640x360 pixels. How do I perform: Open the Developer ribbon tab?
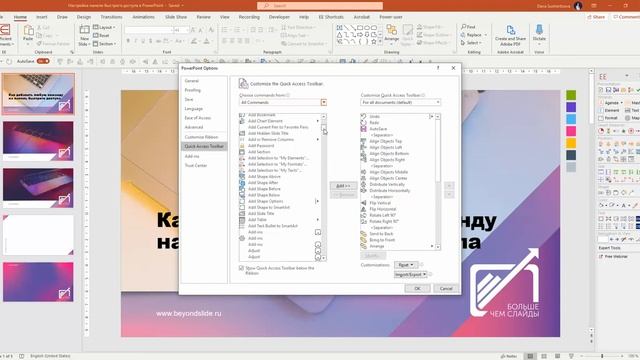click(x=279, y=17)
